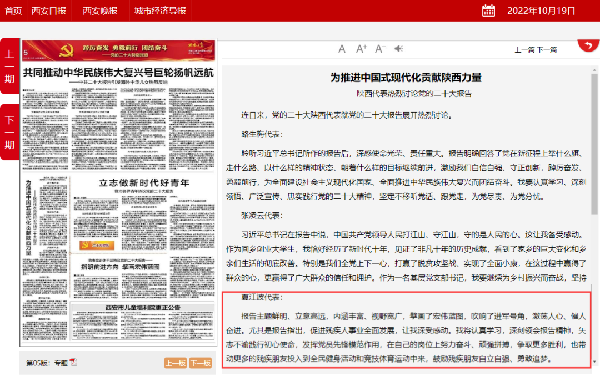Click the orange badge in the thumbnail

(x=96, y=245)
